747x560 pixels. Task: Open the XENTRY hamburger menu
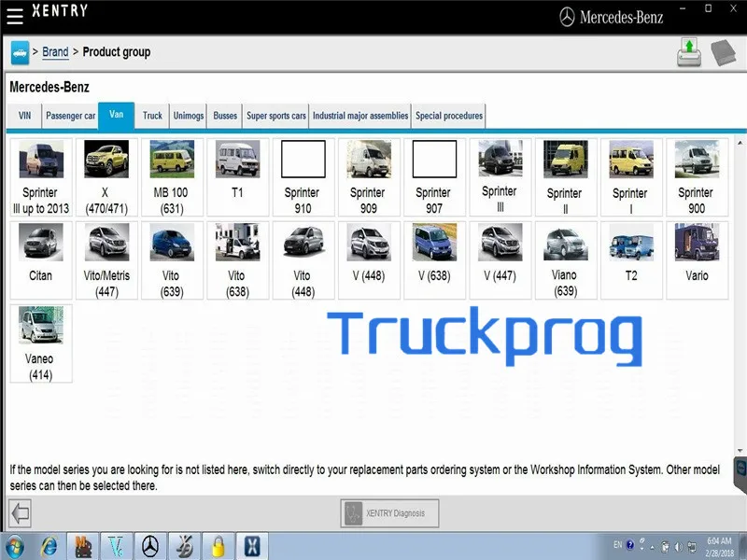pos(15,15)
